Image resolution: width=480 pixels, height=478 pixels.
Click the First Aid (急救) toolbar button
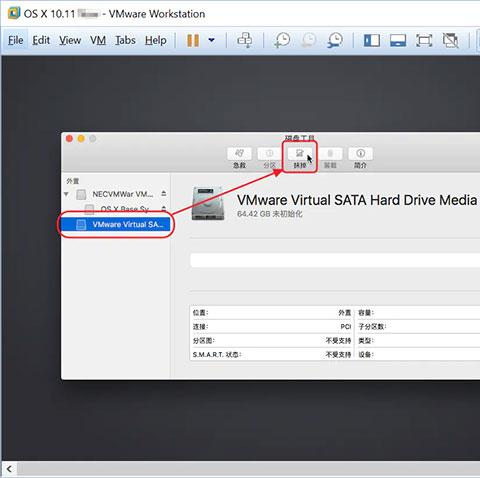239,158
